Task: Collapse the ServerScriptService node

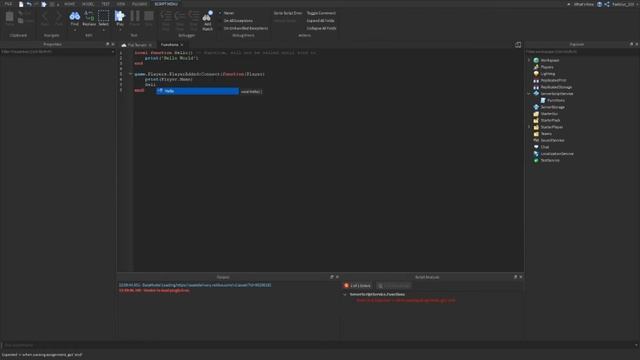Action: click(x=529, y=94)
